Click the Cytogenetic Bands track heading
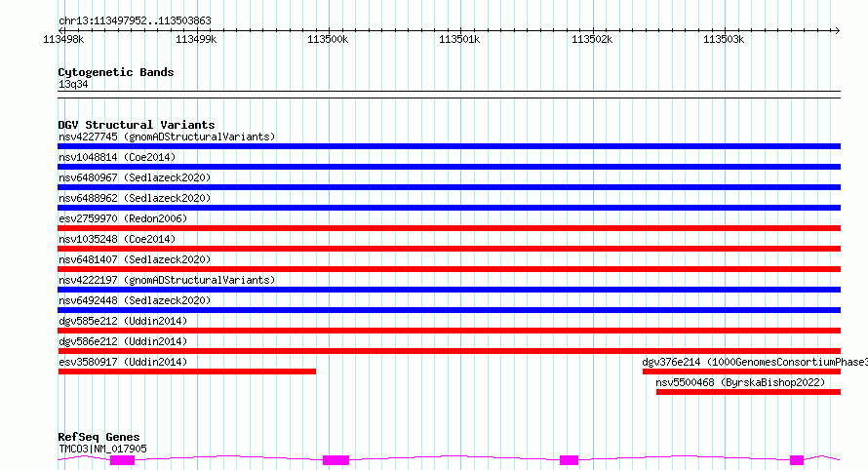Image resolution: width=868 pixels, height=470 pixels. point(116,72)
